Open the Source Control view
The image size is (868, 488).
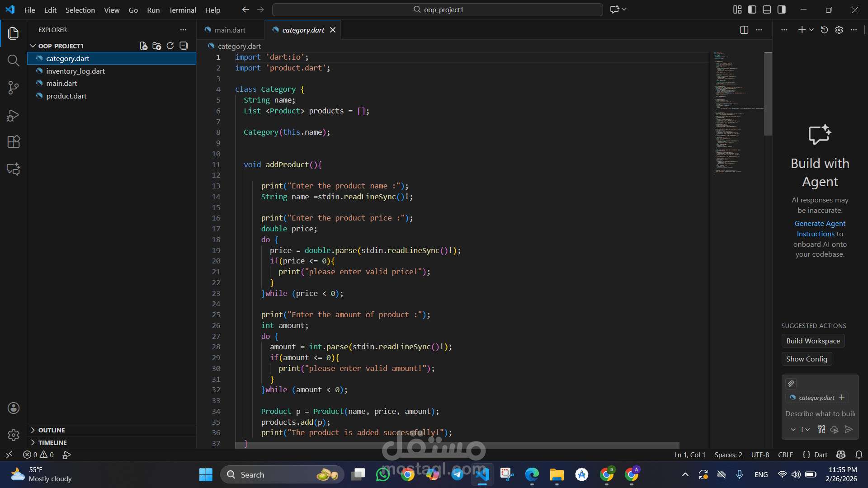(x=13, y=88)
